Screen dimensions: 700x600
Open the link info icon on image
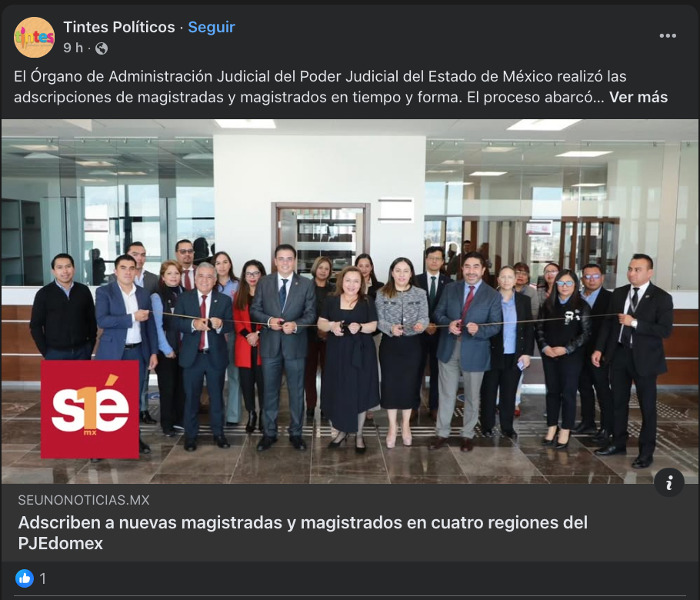click(x=668, y=482)
